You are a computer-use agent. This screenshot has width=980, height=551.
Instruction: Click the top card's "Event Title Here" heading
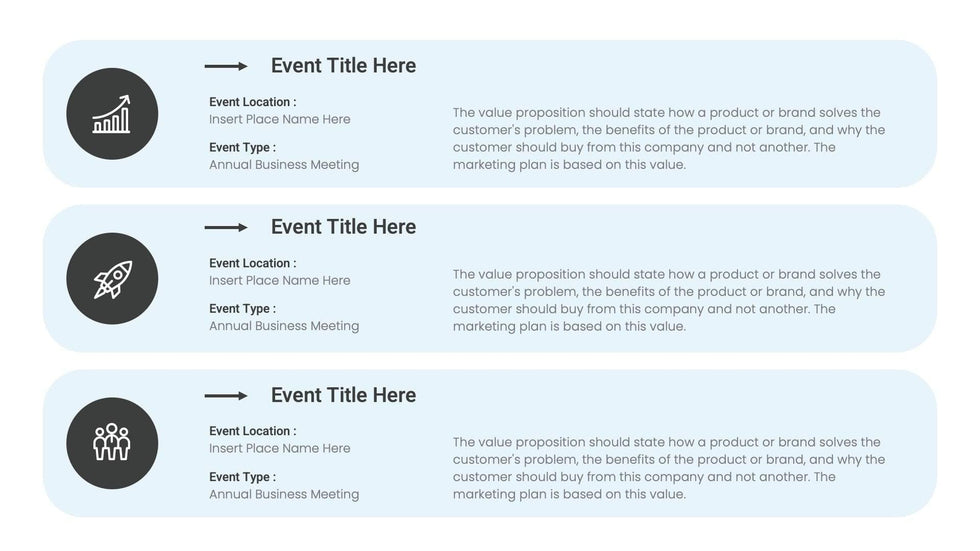(343, 66)
